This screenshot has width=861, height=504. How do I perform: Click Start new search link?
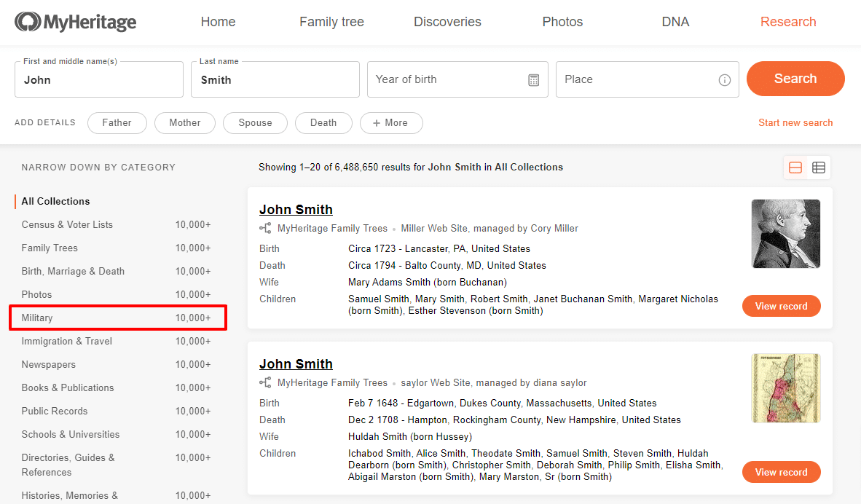(x=795, y=123)
